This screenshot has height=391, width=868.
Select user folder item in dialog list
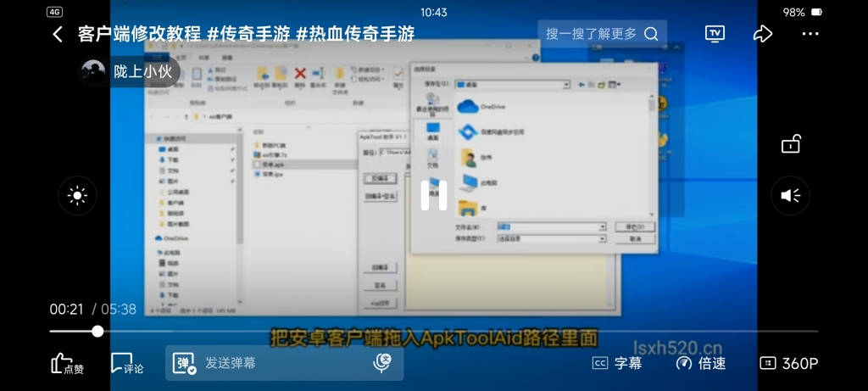(476, 157)
